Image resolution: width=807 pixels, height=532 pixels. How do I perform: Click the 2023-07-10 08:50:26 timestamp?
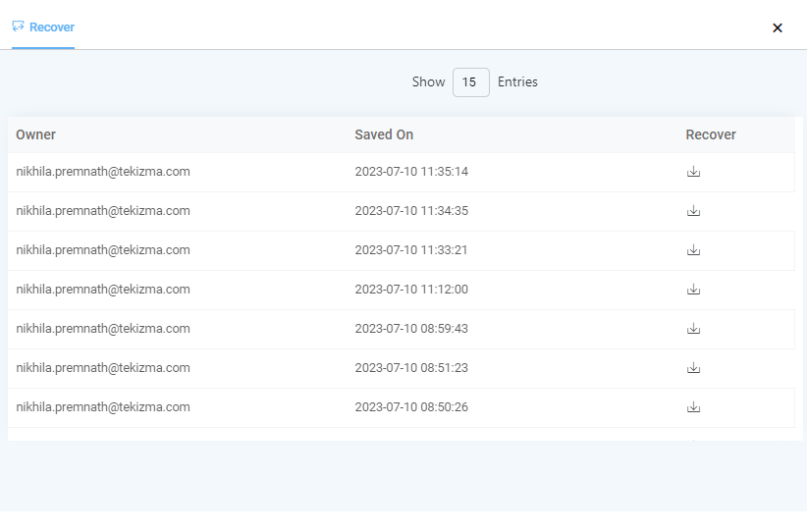click(411, 407)
